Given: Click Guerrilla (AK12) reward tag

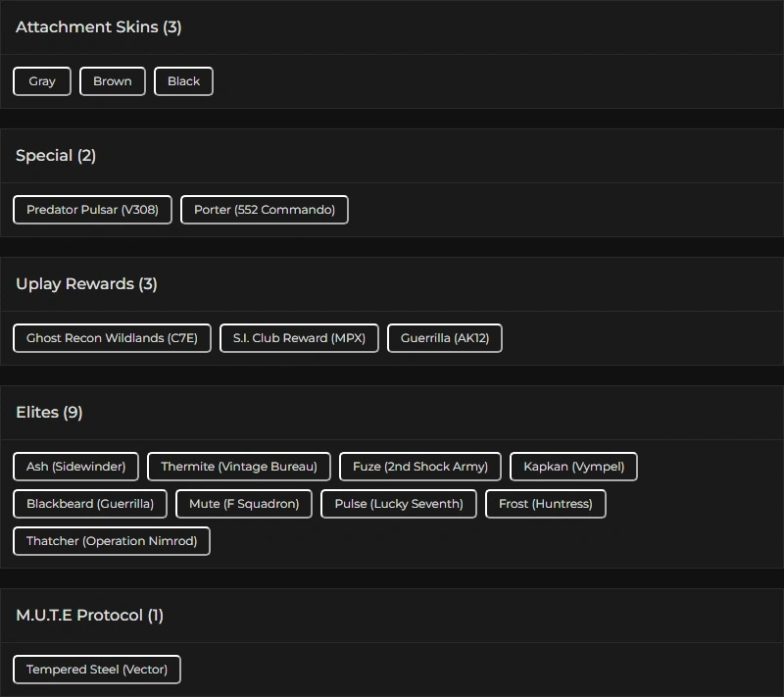Looking at the screenshot, I should (445, 338).
